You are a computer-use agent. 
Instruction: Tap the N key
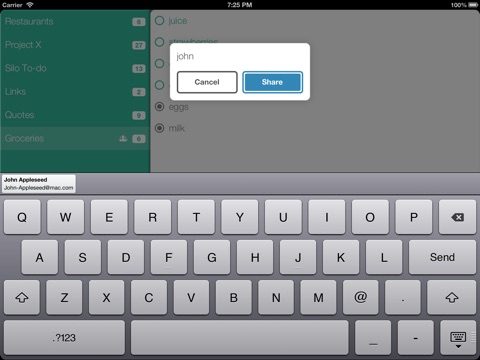pyautogui.click(x=276, y=297)
